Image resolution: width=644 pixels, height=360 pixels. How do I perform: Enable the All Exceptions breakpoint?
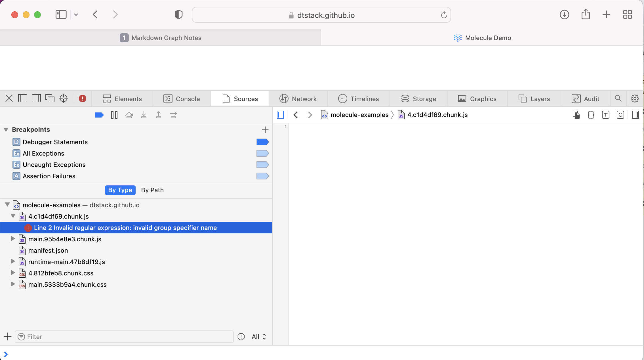(262, 153)
